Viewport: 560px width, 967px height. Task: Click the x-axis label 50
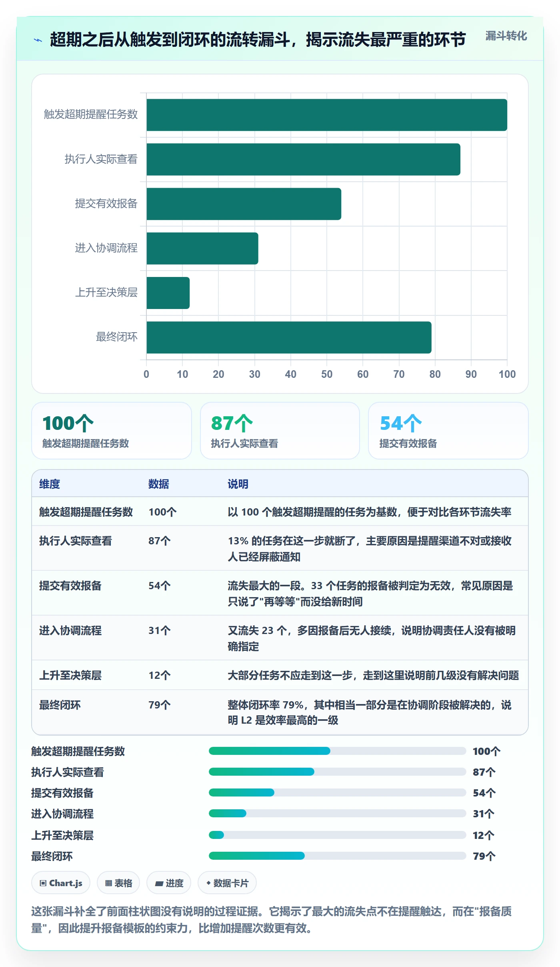(x=327, y=374)
